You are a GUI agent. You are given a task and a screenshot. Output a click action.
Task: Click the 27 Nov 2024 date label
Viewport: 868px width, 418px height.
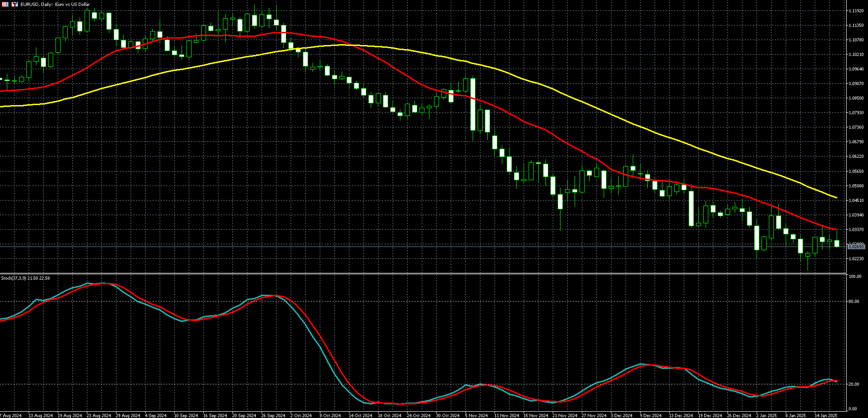click(594, 415)
